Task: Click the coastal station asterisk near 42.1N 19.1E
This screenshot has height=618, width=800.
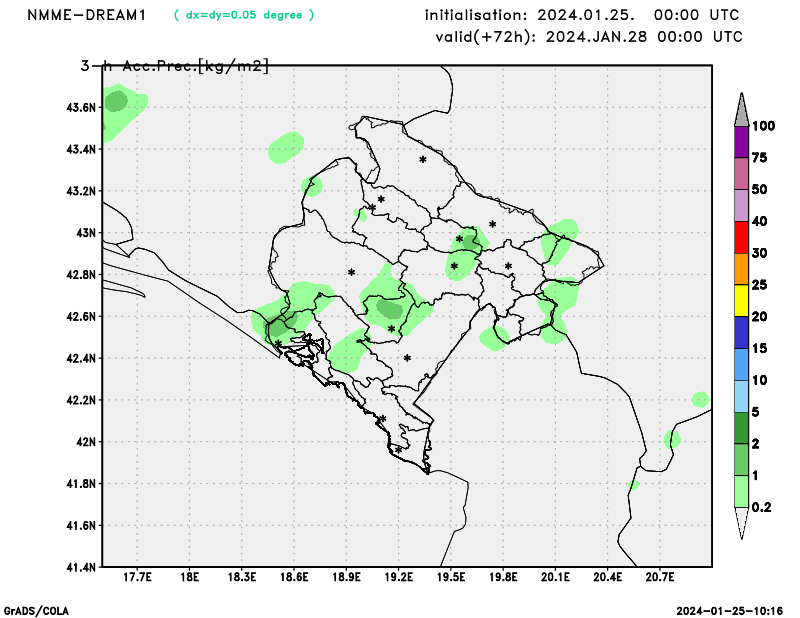Action: [383, 419]
